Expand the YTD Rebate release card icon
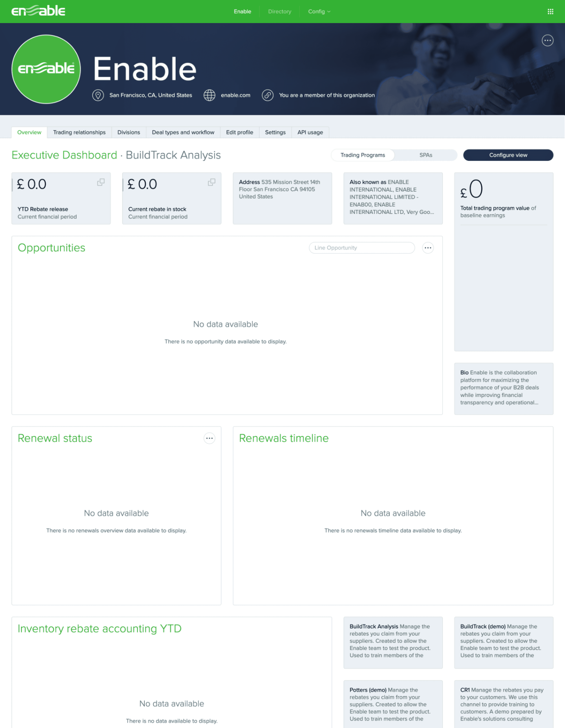 [101, 182]
